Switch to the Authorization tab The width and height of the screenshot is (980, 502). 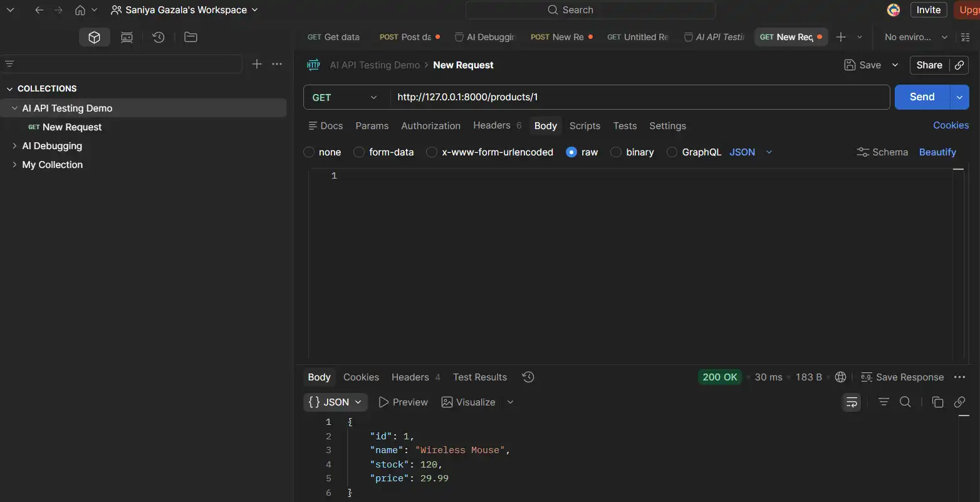click(430, 126)
